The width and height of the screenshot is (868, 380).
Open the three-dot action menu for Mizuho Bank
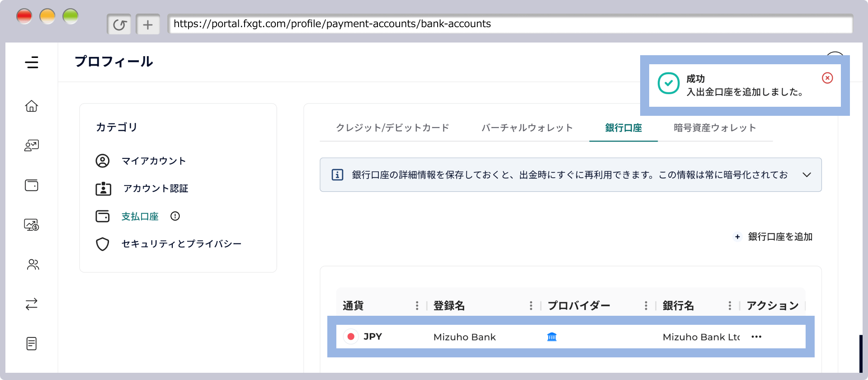click(x=756, y=337)
